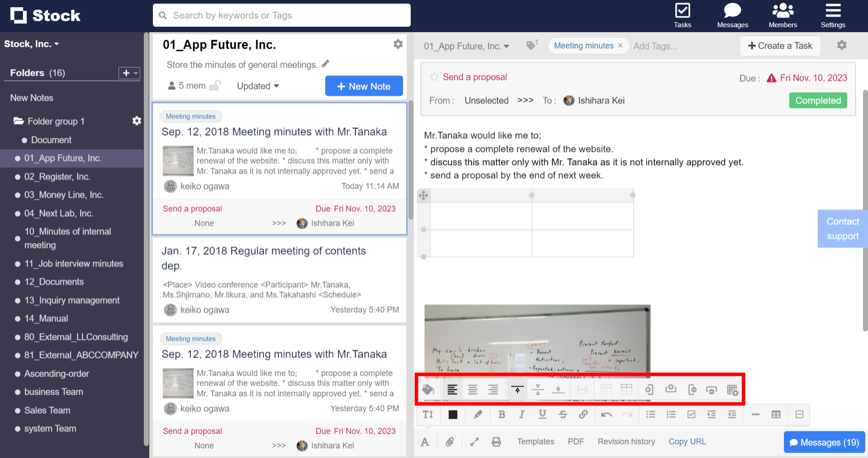The width and height of the screenshot is (868, 458).
Task: Open the add folder plus dropdown
Action: pos(129,73)
